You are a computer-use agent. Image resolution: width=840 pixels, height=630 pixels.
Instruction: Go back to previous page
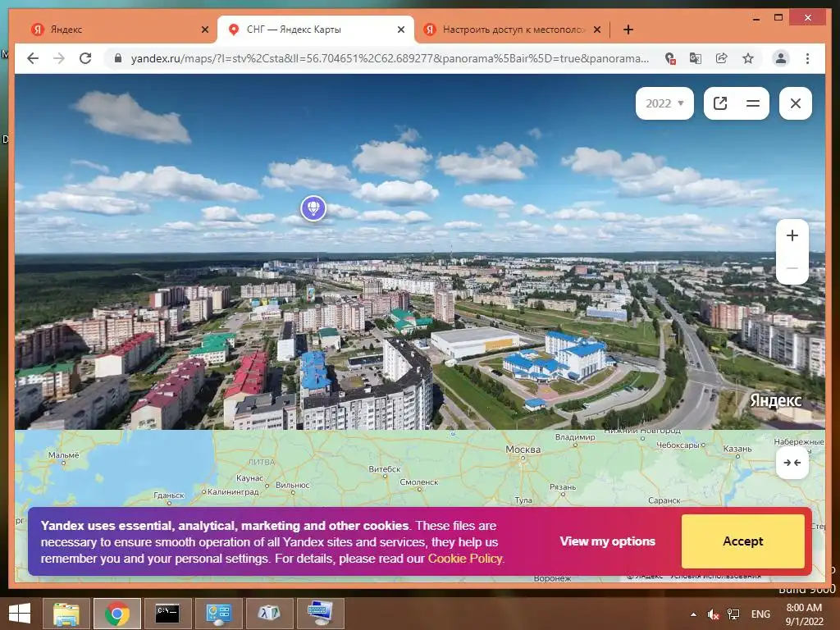pyautogui.click(x=33, y=58)
